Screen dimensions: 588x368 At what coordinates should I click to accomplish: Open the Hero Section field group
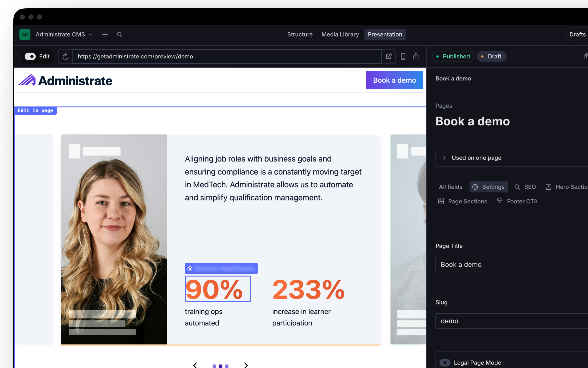click(x=566, y=187)
